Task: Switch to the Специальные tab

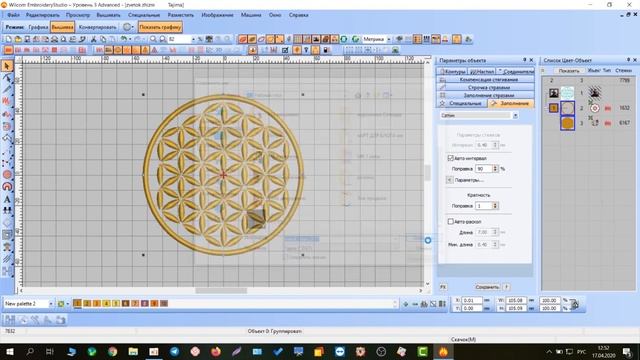Action: (461, 104)
